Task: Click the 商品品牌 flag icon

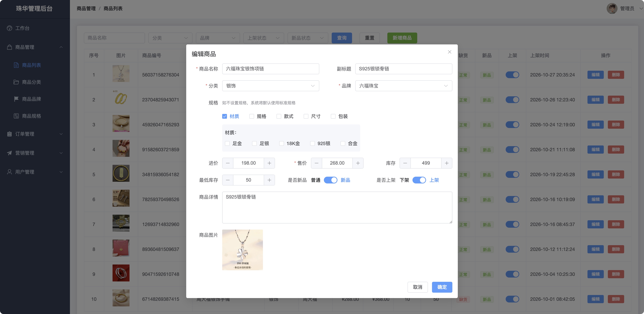Action: (16, 99)
